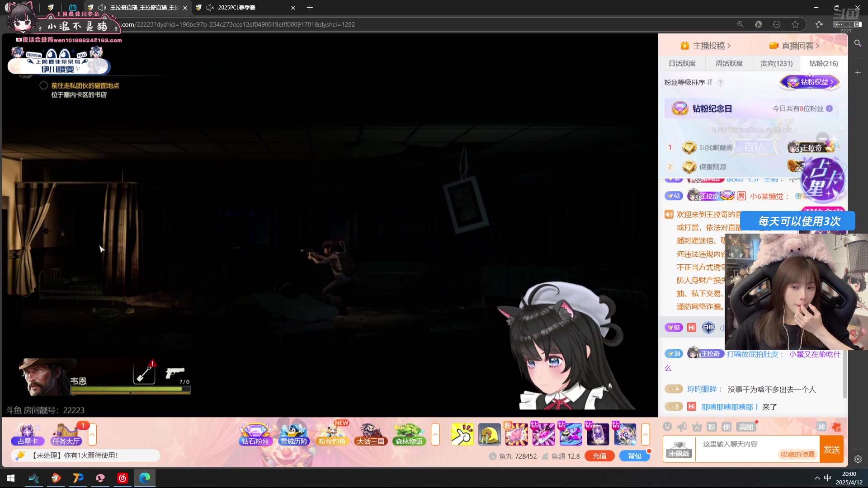The height and width of the screenshot is (488, 868).
Task: Expand the games activity list arrow
Action: coord(435,435)
